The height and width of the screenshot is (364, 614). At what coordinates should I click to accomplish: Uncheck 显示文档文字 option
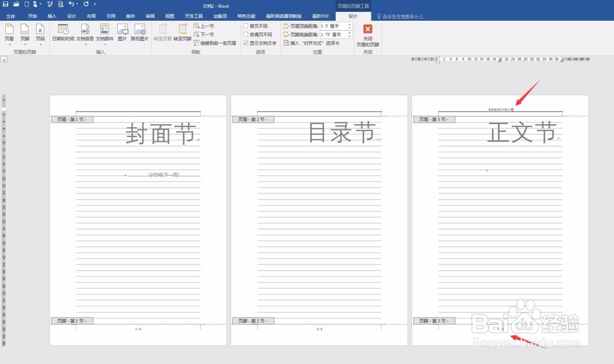pyautogui.click(x=245, y=43)
